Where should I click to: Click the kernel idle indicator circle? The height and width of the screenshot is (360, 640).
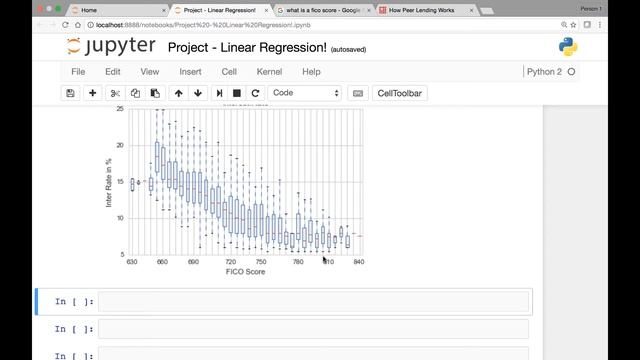571,72
